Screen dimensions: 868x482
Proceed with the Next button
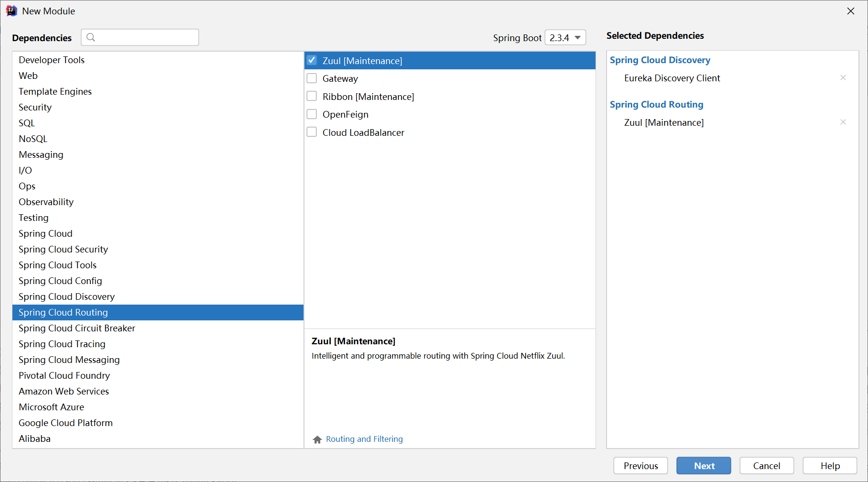tap(704, 466)
